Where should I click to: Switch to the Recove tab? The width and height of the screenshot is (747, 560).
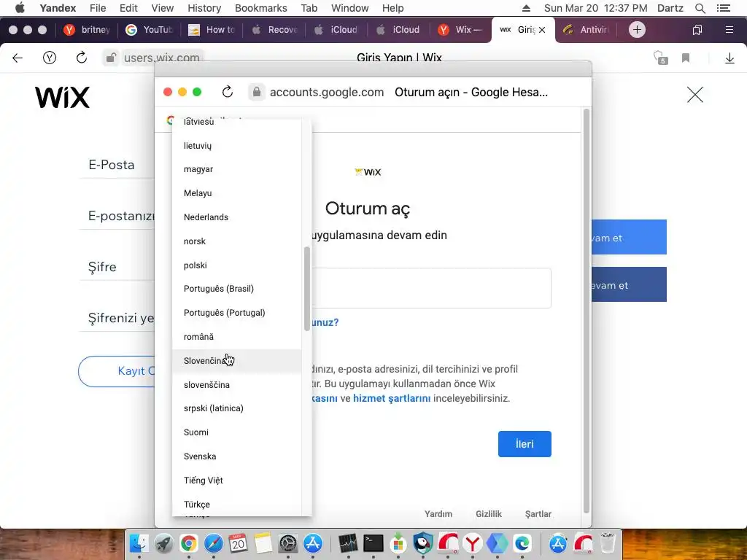(275, 29)
